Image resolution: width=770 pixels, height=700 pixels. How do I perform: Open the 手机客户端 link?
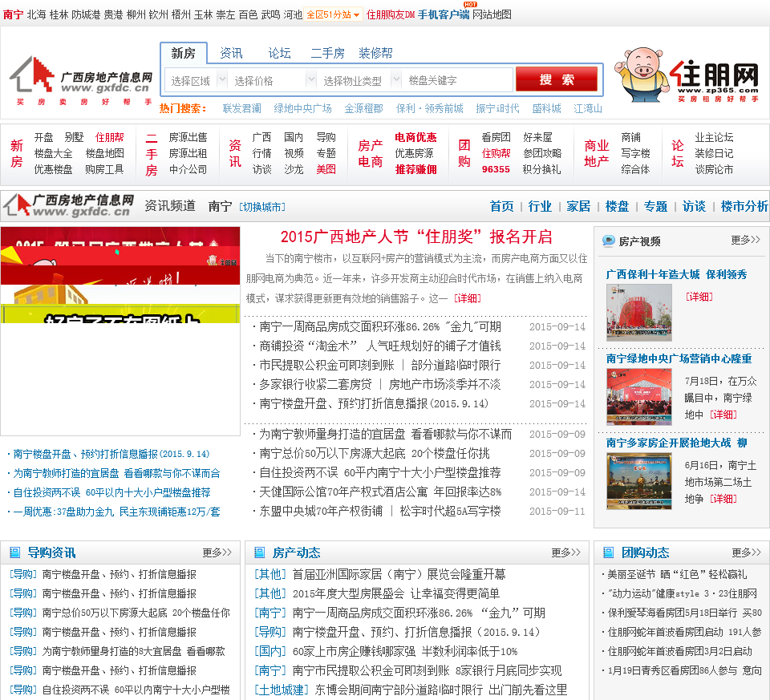pyautogui.click(x=444, y=14)
